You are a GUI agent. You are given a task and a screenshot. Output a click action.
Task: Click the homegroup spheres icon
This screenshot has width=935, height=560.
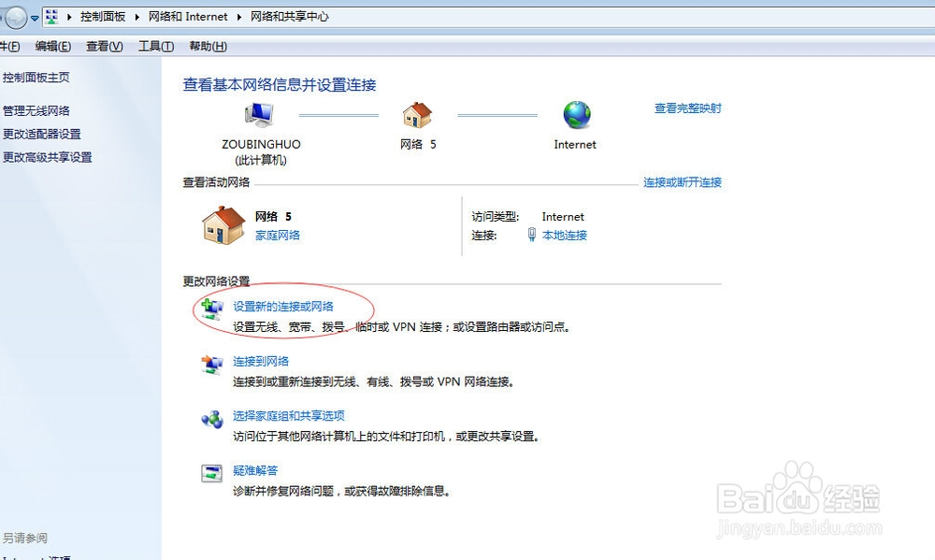point(211,419)
